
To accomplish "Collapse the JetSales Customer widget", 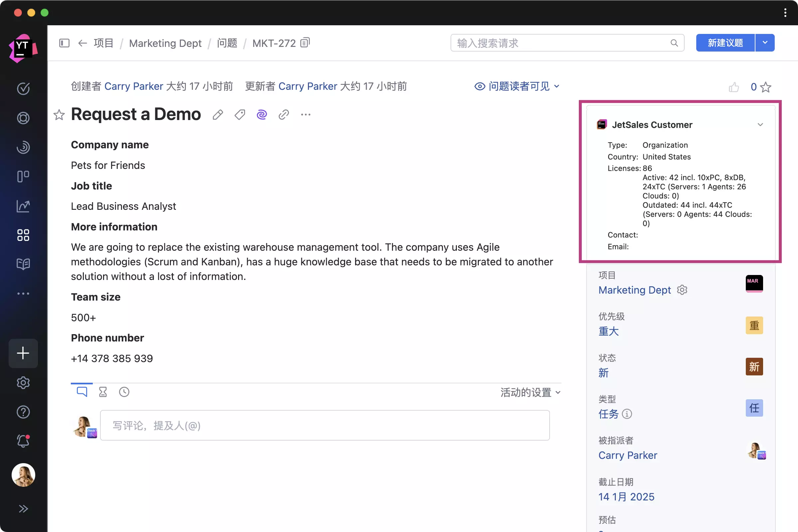I will [x=760, y=124].
